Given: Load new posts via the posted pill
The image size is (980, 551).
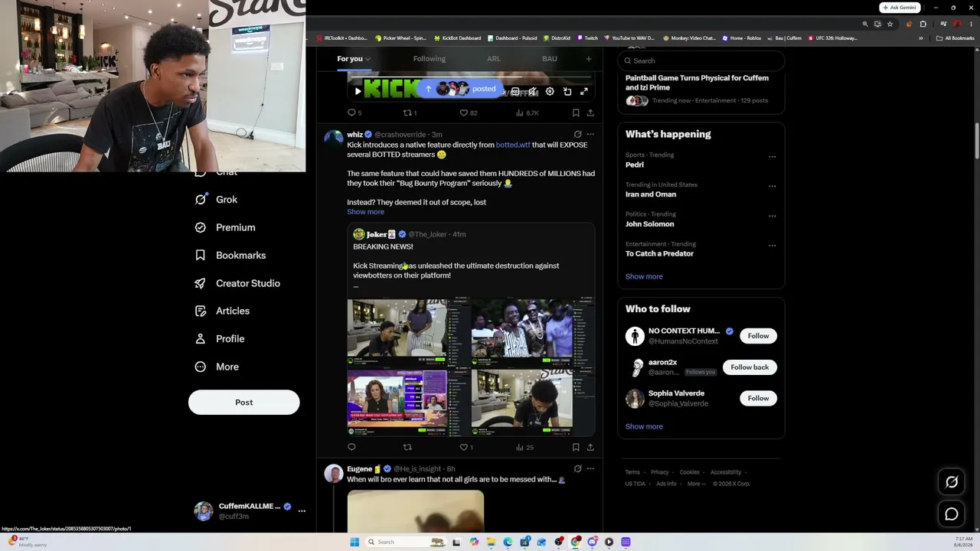Looking at the screenshot, I should click(461, 89).
